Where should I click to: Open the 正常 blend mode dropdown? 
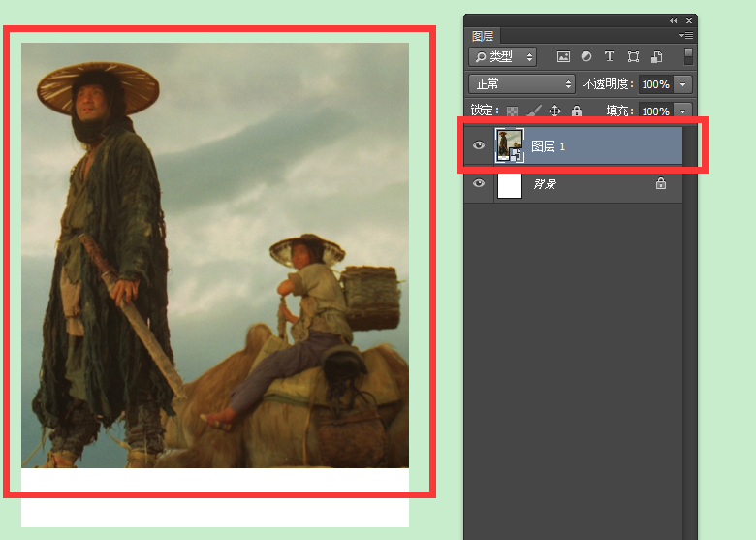click(x=521, y=84)
